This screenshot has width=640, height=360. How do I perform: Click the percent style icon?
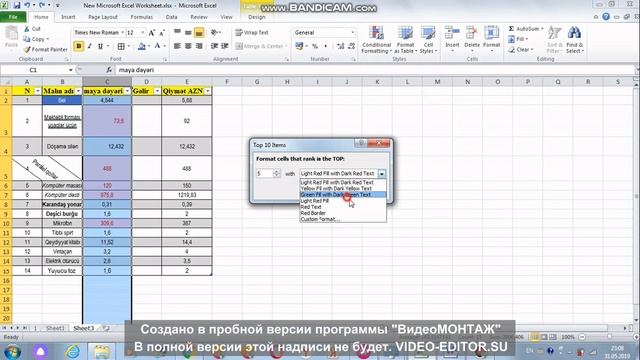point(315,46)
